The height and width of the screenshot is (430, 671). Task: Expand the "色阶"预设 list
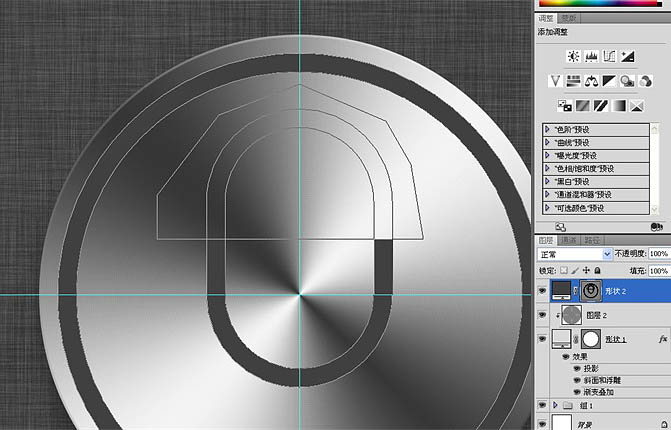pyautogui.click(x=547, y=129)
